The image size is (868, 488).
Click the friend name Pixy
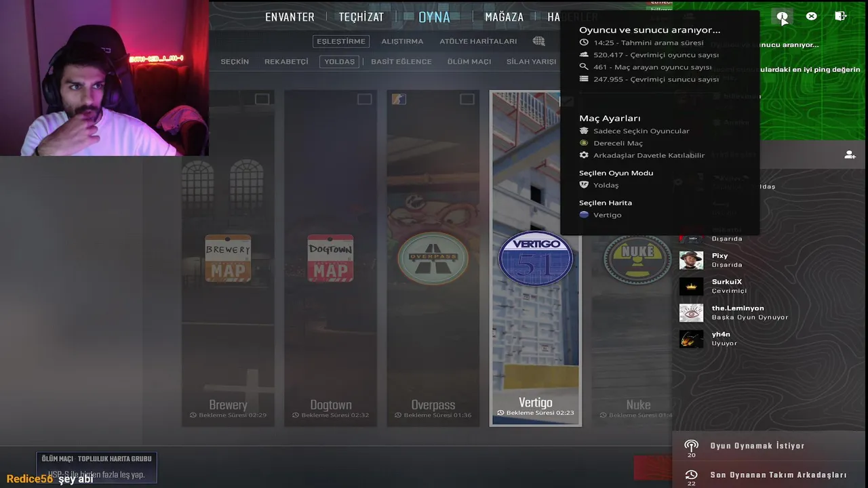click(719, 256)
